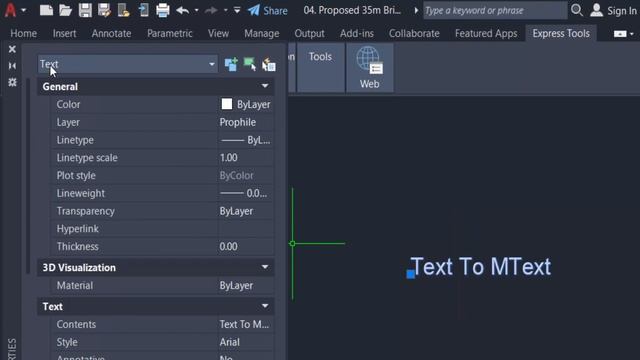Close the Properties palette
640x360 pixels.
click(x=12, y=49)
